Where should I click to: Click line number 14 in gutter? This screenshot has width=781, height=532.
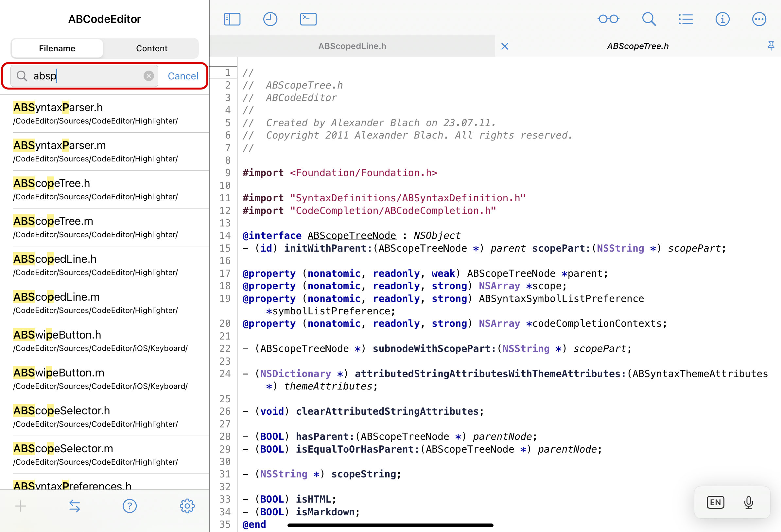(225, 235)
